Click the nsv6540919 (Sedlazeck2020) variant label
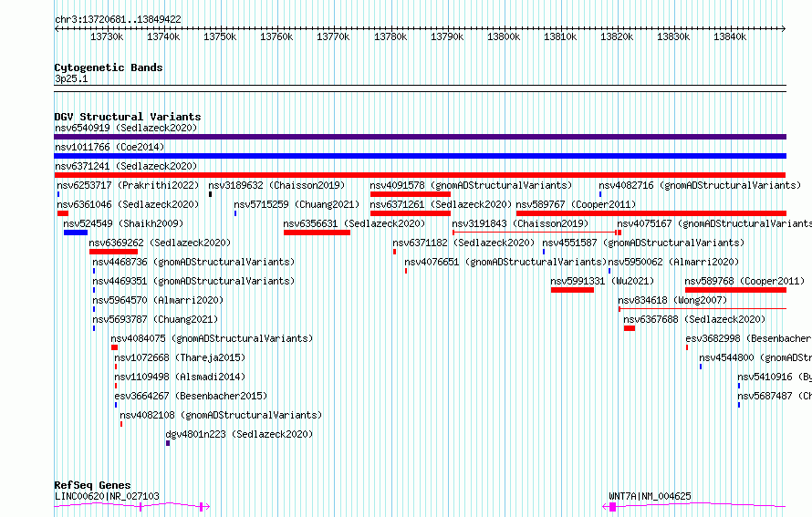Screen dimensions: 812x517 point(126,128)
